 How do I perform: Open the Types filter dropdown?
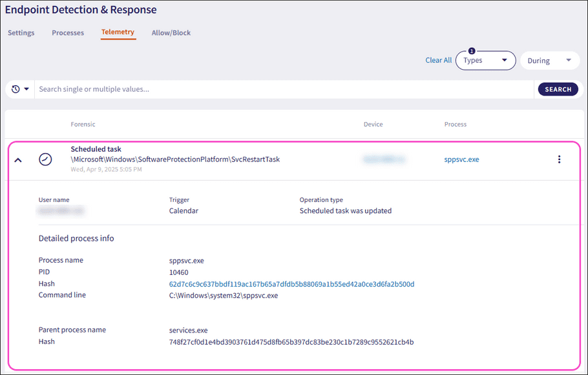pyautogui.click(x=485, y=60)
